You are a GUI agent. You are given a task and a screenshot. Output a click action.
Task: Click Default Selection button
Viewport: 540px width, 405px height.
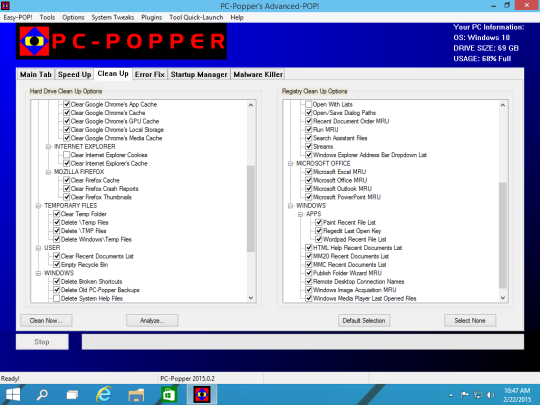pos(364,321)
